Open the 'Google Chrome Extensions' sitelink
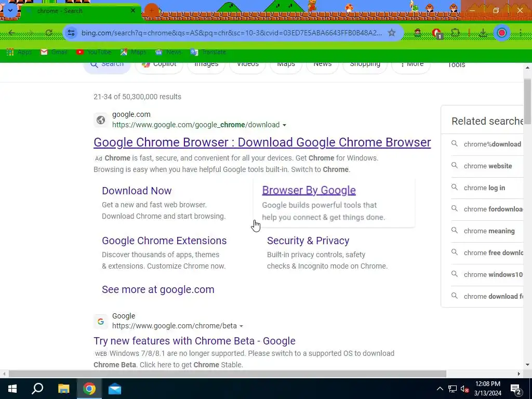 click(x=164, y=241)
